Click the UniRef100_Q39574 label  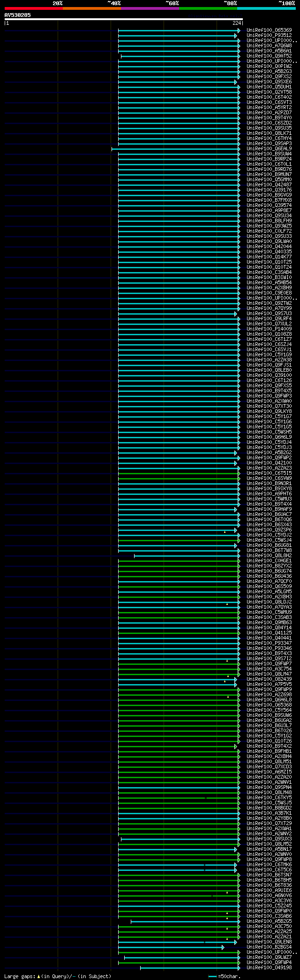click(x=269, y=206)
